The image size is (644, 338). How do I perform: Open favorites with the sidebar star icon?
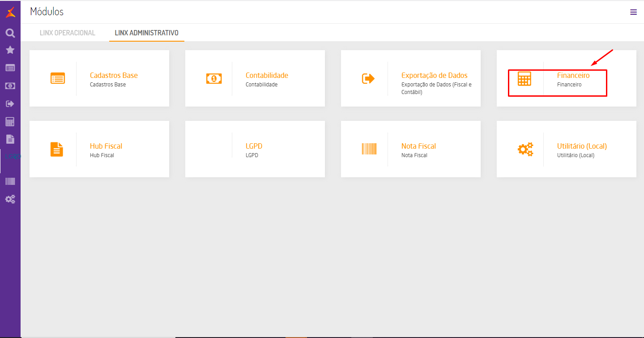click(10, 50)
